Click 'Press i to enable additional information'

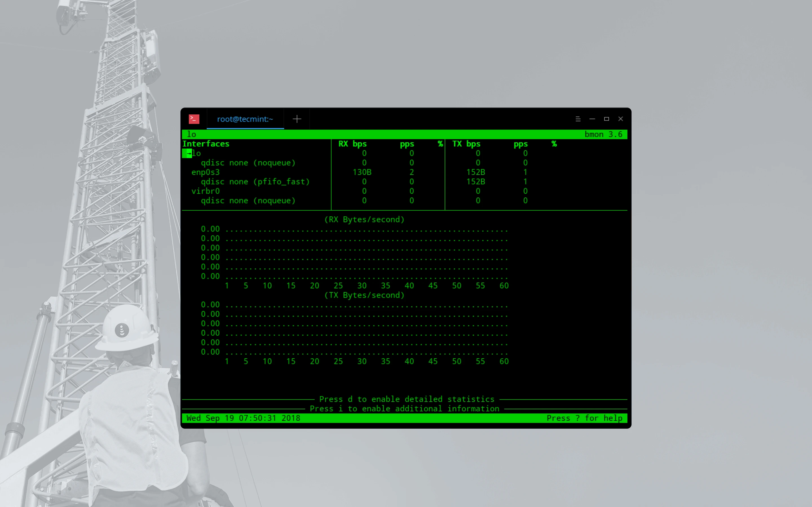point(404,409)
